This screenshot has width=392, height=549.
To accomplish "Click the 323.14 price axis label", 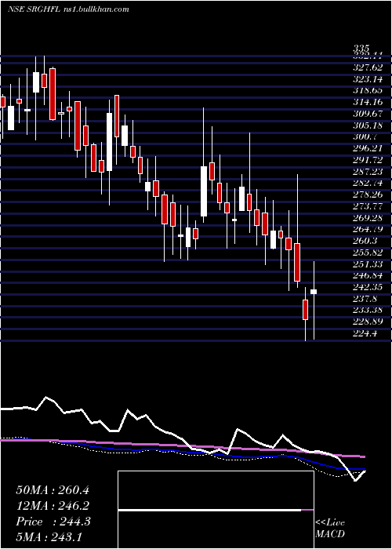I will point(368,78).
